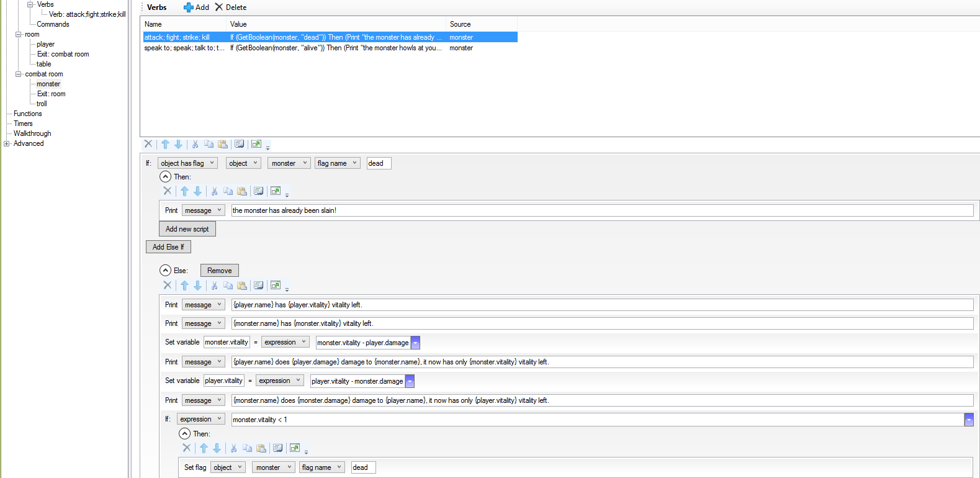Image resolution: width=980 pixels, height=478 pixels.
Task: Open code view in topmost script toolbar
Action: coord(240,144)
